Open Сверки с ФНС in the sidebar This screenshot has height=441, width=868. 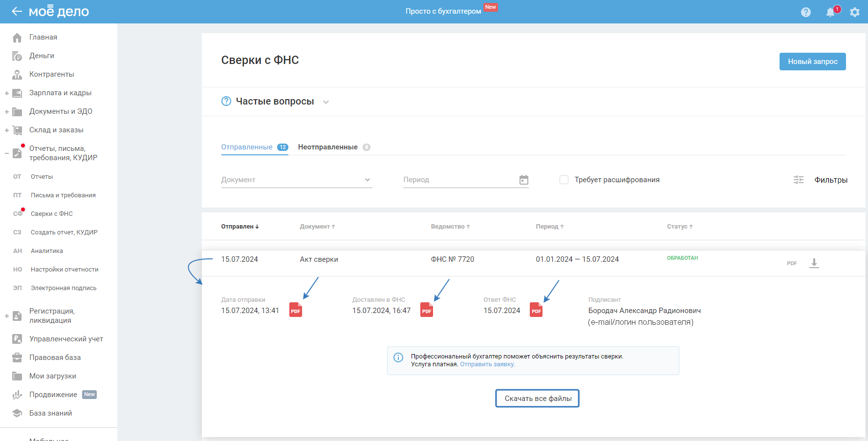point(52,214)
